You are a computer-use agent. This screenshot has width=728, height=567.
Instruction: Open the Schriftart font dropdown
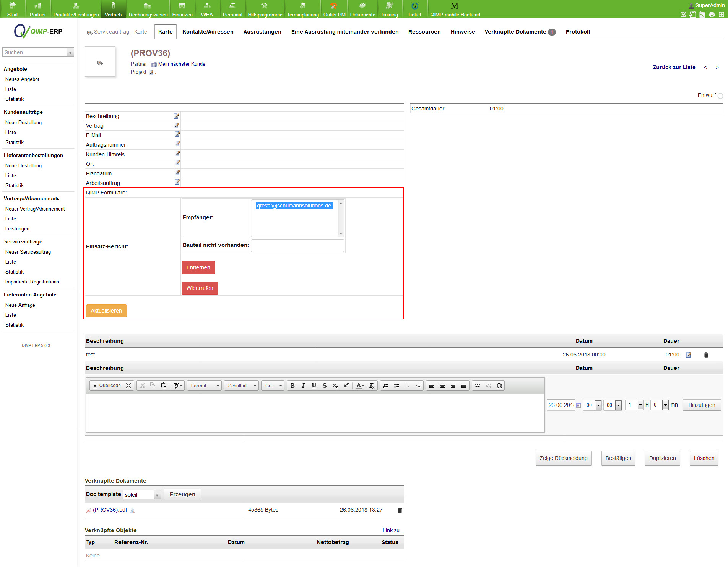[242, 386]
